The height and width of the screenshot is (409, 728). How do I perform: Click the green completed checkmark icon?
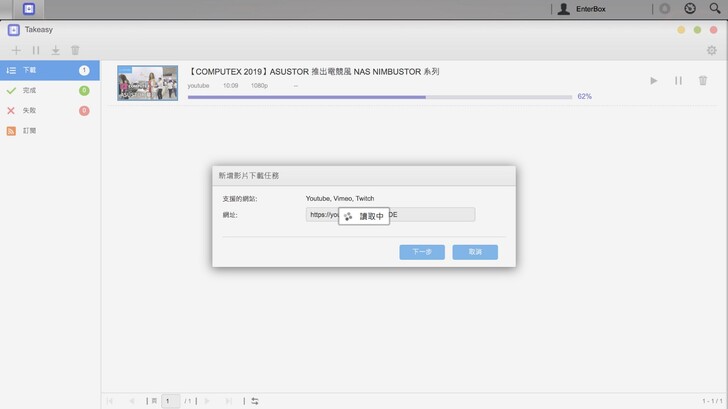click(x=11, y=91)
